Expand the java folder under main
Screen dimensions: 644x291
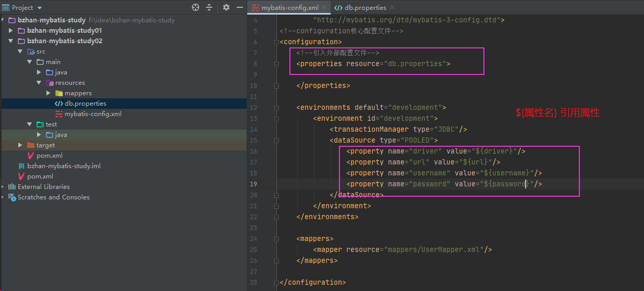[39, 72]
